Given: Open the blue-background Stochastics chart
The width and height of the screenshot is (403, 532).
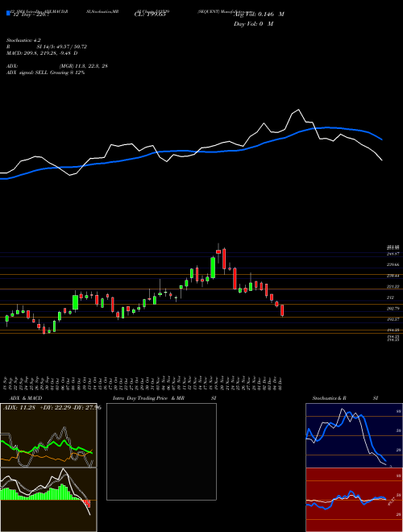Looking at the screenshot, I should (x=354, y=435).
